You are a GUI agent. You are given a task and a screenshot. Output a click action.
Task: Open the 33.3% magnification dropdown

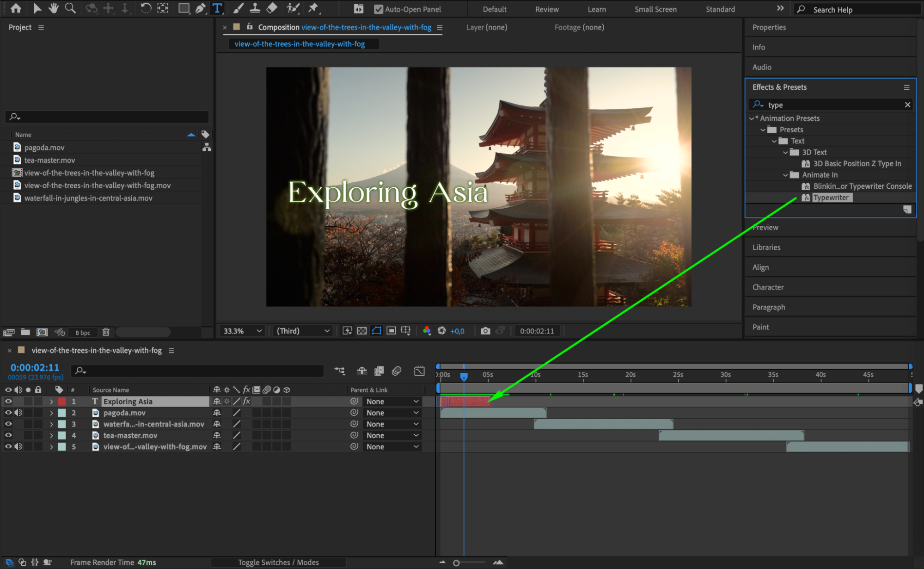coord(243,331)
